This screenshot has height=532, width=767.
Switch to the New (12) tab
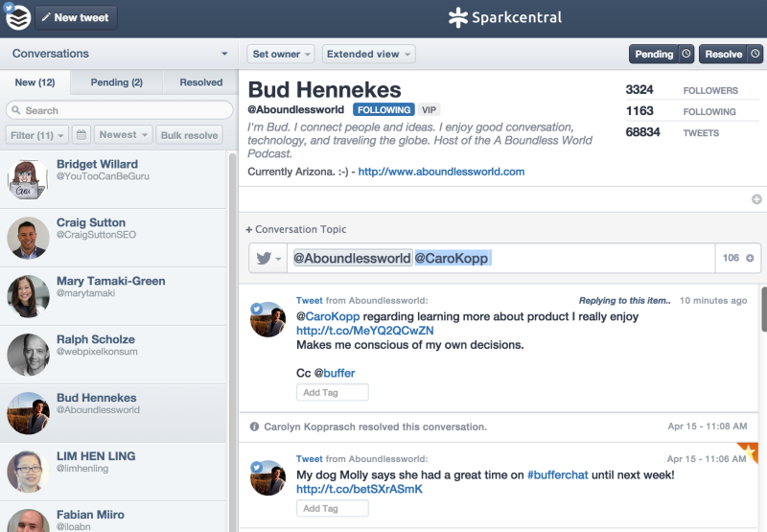pos(35,82)
